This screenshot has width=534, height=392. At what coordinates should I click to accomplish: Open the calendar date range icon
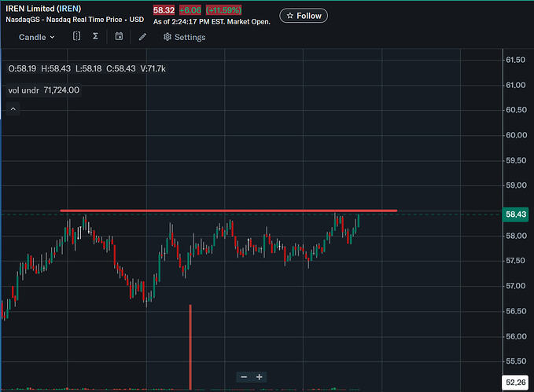[119, 36]
